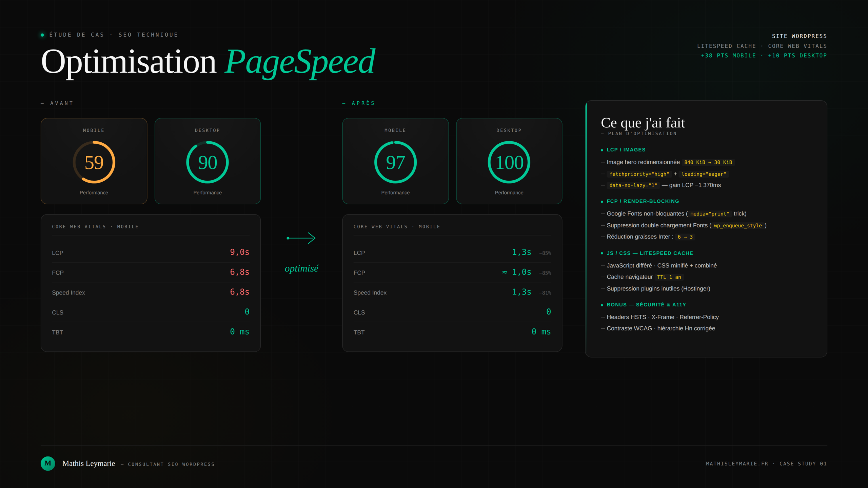The height and width of the screenshot is (488, 868).
Task: Click Avant CLS value 0
Action: tap(247, 312)
